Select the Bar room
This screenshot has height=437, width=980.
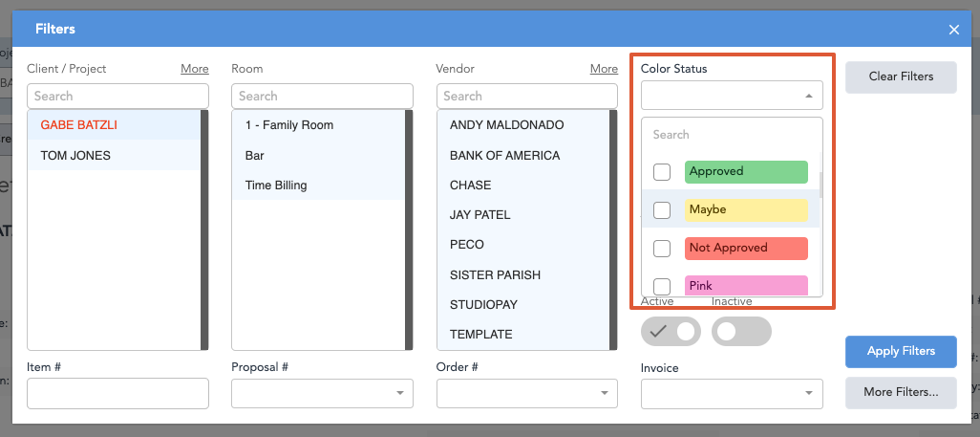(x=319, y=155)
